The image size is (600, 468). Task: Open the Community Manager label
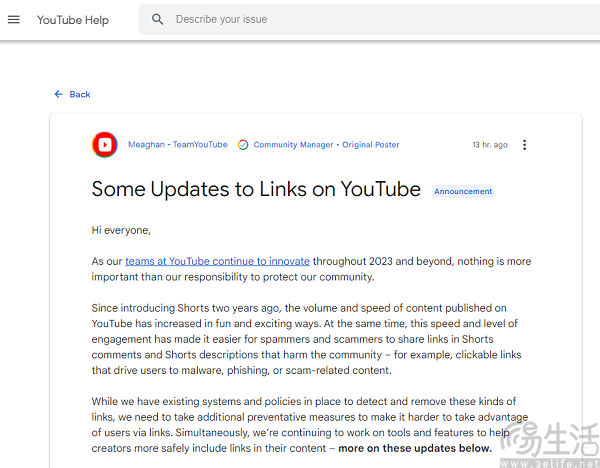[293, 145]
